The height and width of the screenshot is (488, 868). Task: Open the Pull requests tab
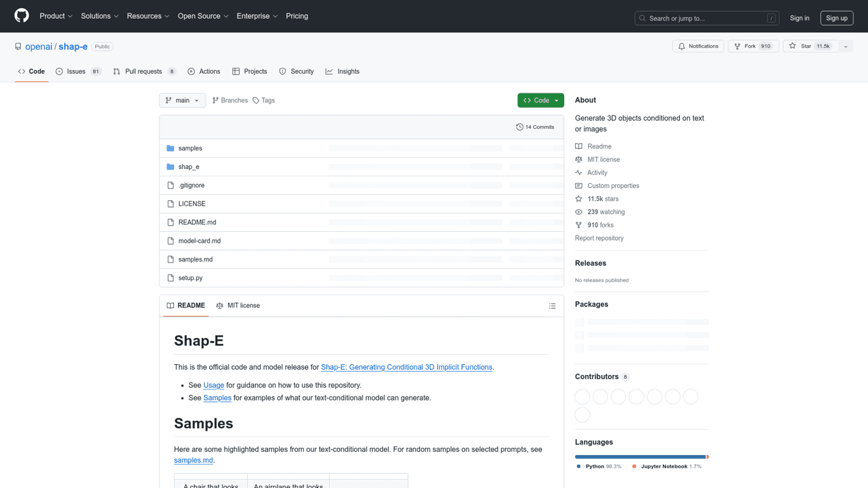point(144,72)
